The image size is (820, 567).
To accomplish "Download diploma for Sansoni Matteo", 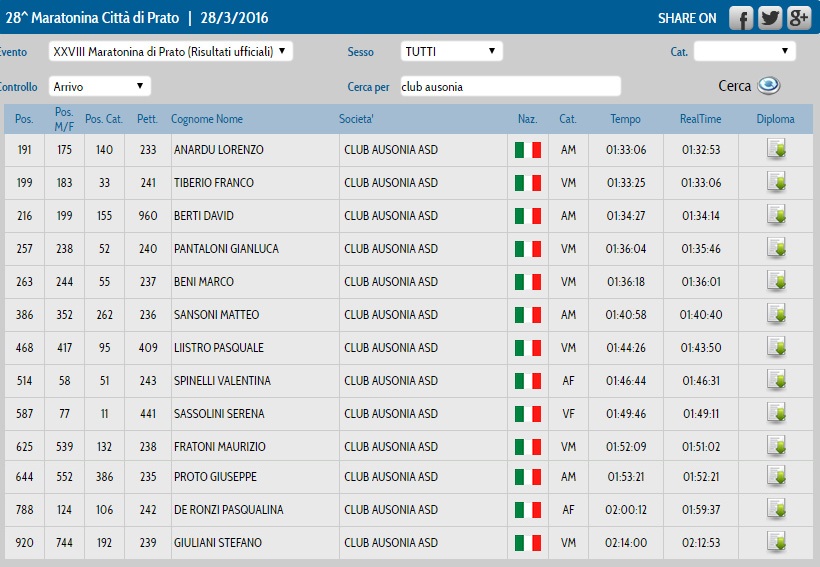I will (x=776, y=313).
